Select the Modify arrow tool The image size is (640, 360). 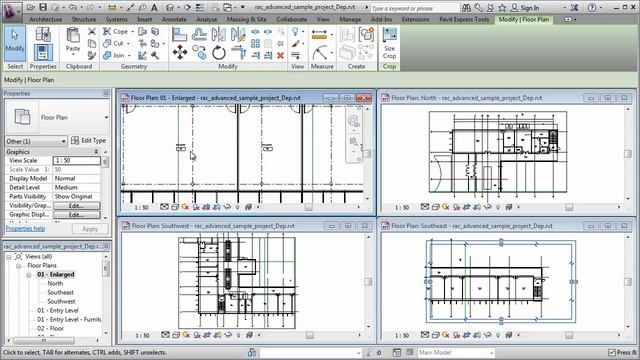[x=15, y=43]
